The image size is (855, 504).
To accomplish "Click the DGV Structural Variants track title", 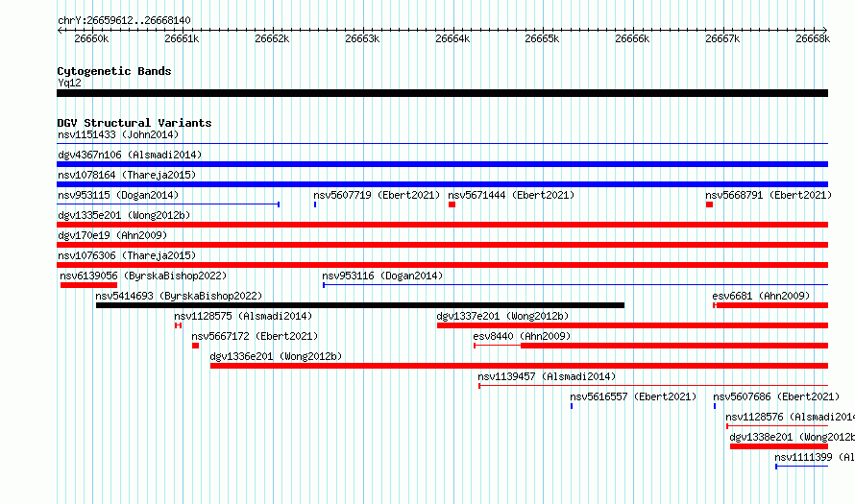I will point(134,123).
